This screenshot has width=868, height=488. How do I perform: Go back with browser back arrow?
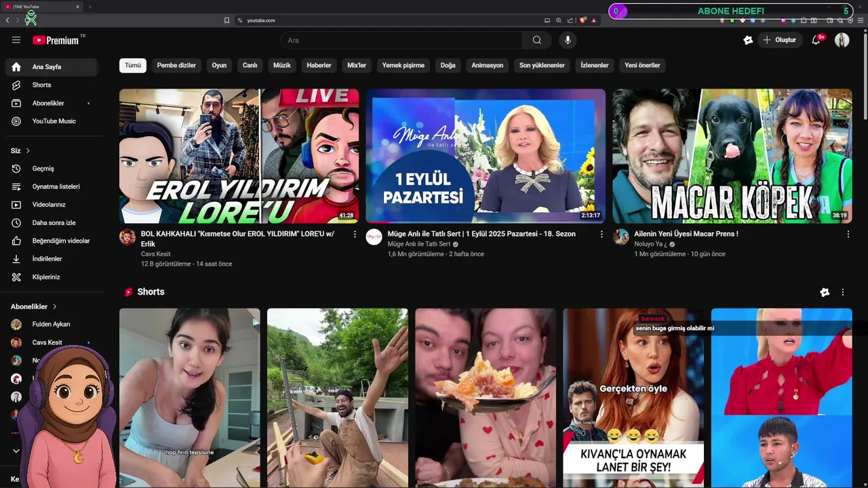pyautogui.click(x=7, y=20)
